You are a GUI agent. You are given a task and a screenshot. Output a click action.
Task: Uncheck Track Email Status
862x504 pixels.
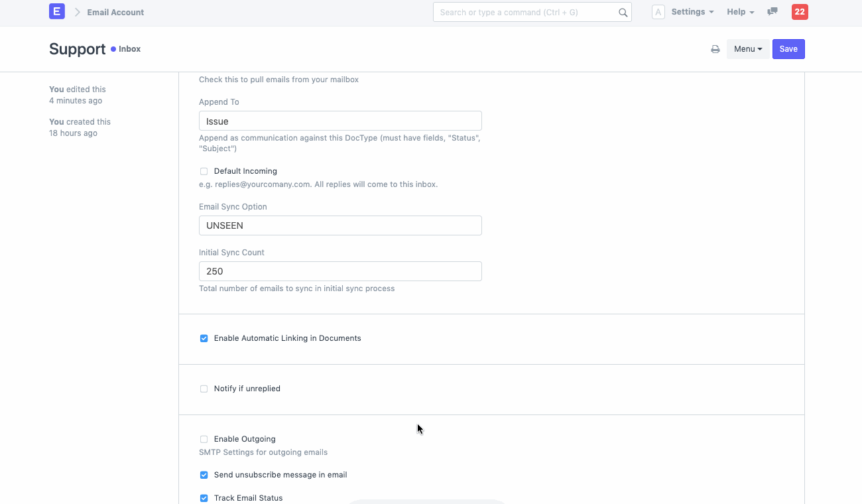(204, 497)
